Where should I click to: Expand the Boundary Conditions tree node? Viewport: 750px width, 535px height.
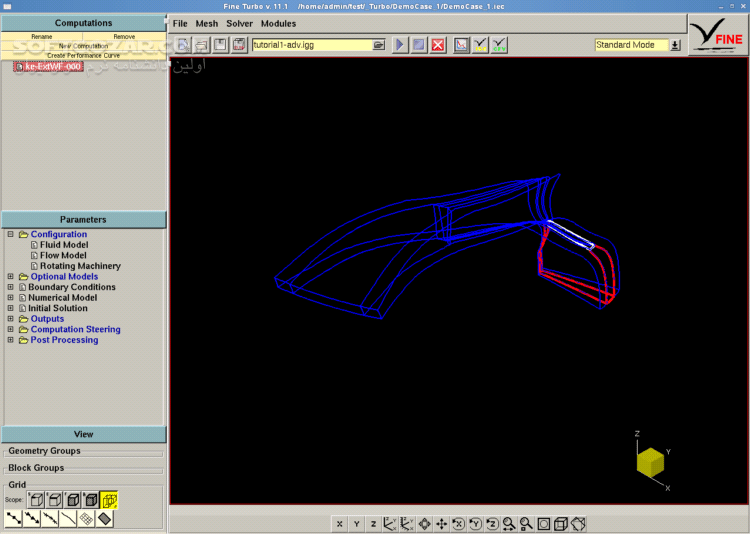[10, 287]
